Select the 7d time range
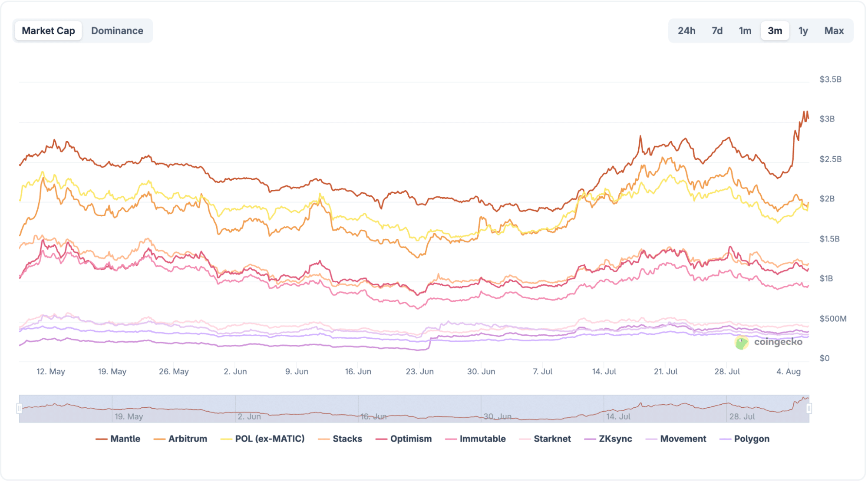This screenshot has width=868, height=482. pos(716,30)
